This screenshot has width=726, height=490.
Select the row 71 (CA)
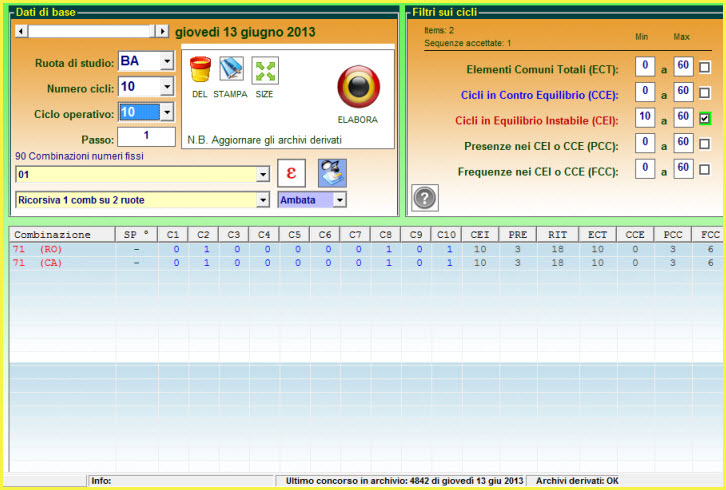[x=367, y=263]
